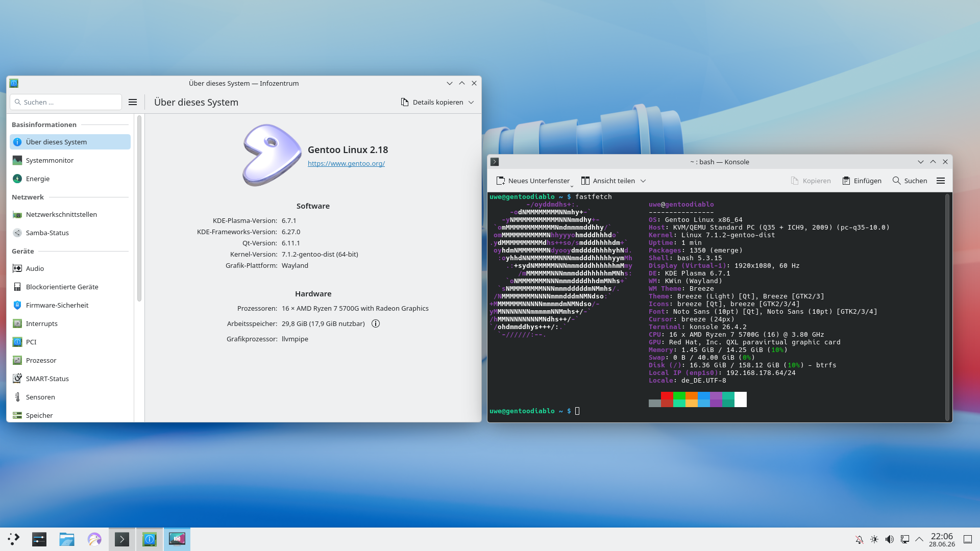Open the Speicher sidebar entry
Viewport: 980px width, 551px height.
click(x=70, y=415)
